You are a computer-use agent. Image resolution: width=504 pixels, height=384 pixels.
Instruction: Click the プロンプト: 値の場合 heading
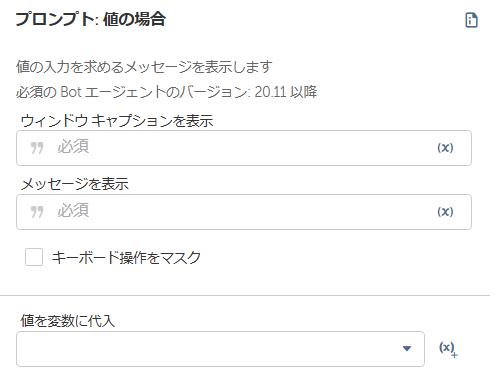click(91, 19)
